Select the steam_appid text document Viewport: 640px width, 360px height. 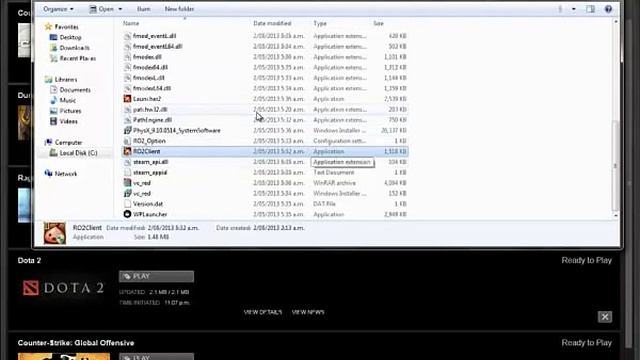(150, 172)
